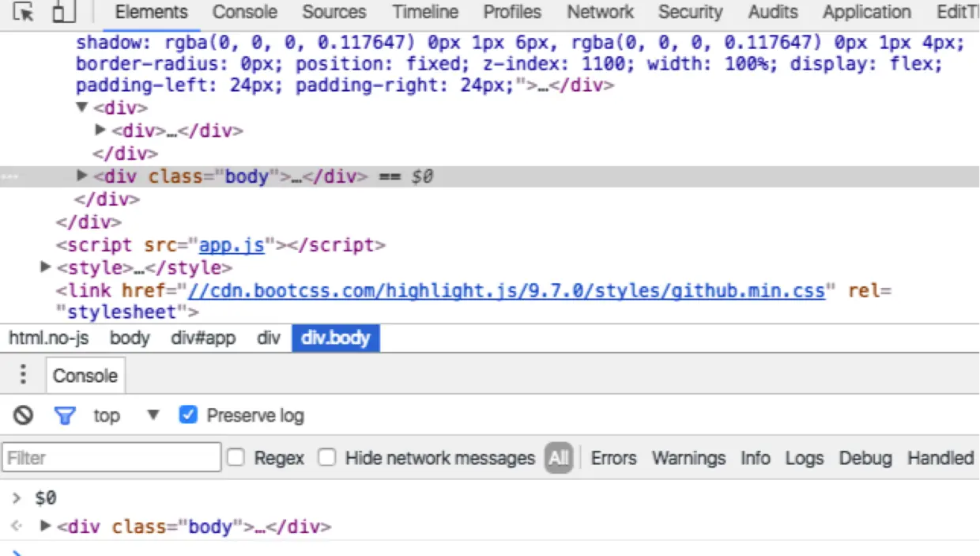Screen dimensions: 980x556
Task: Open the Security tab
Action: tap(690, 12)
